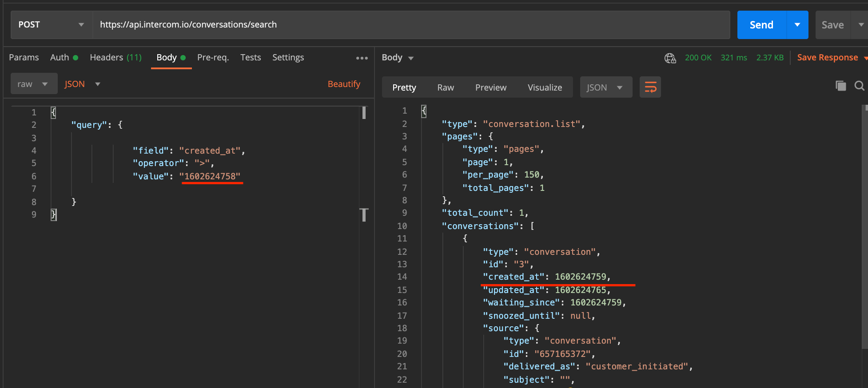Screen dimensions: 868x388
Task: Open the request body JSON format dropdown
Action: tap(83, 84)
